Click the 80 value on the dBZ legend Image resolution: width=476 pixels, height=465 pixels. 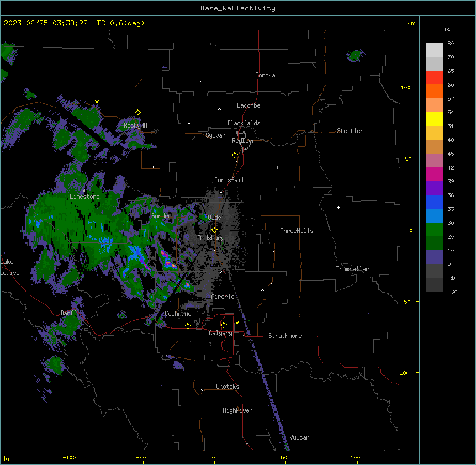(451, 44)
